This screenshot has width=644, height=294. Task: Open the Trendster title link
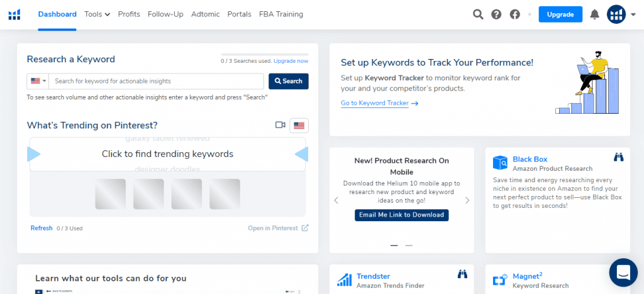point(374,276)
